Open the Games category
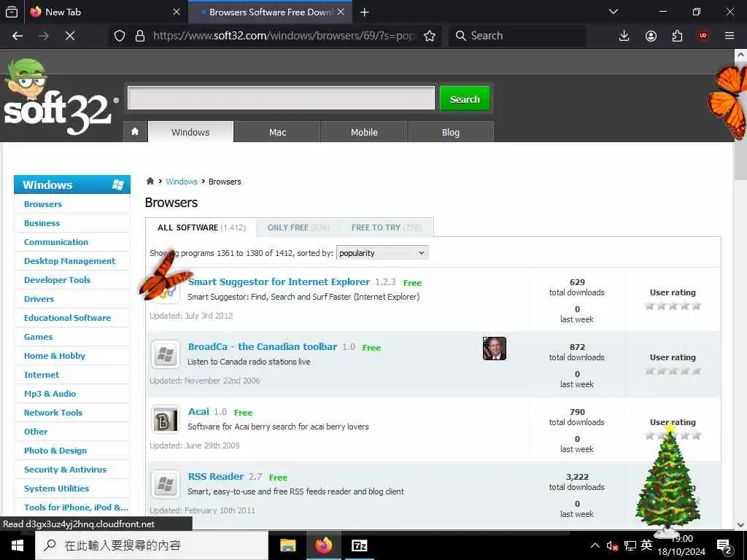Viewport: 747px width, 560px height. pyautogui.click(x=38, y=337)
